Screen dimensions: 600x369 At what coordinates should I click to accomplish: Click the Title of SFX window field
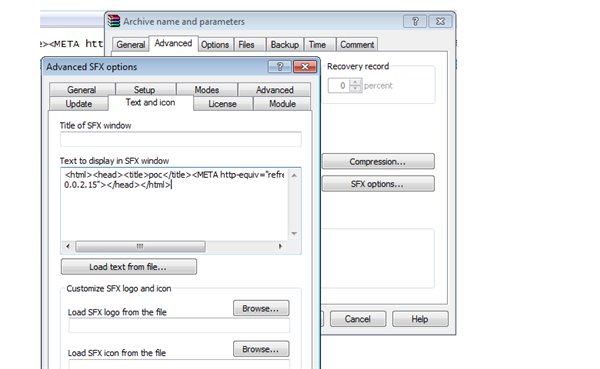pyautogui.click(x=181, y=139)
